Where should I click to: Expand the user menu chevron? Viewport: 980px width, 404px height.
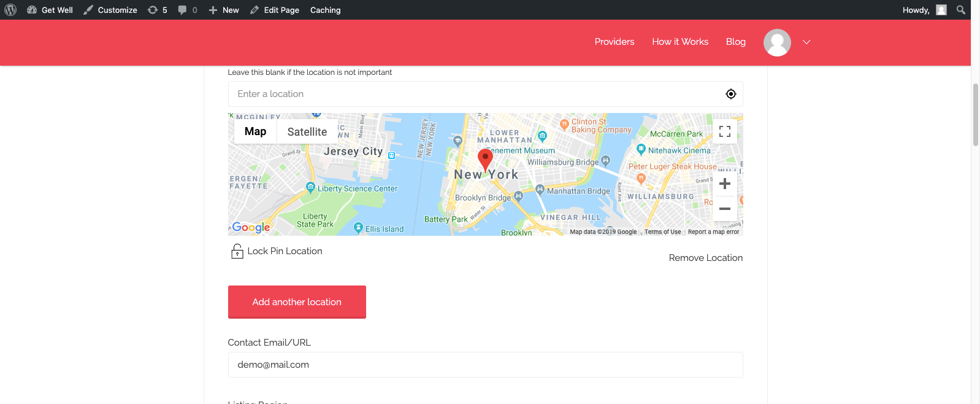coord(806,42)
